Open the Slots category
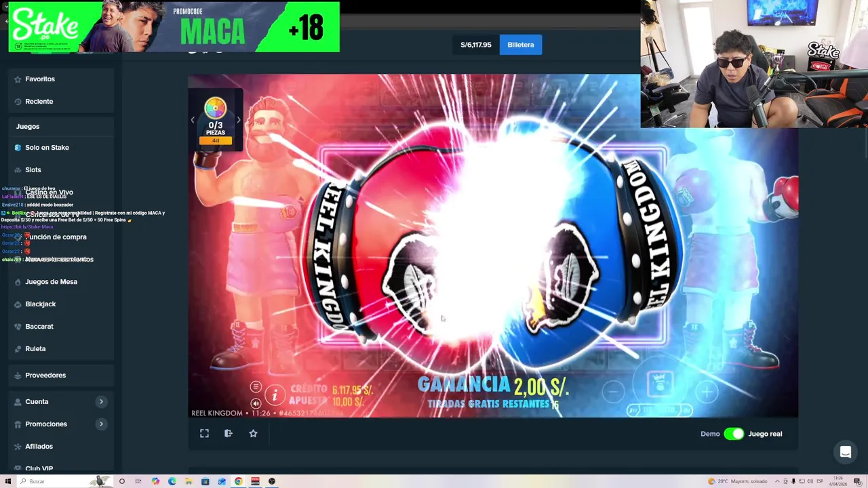 pyautogui.click(x=33, y=170)
